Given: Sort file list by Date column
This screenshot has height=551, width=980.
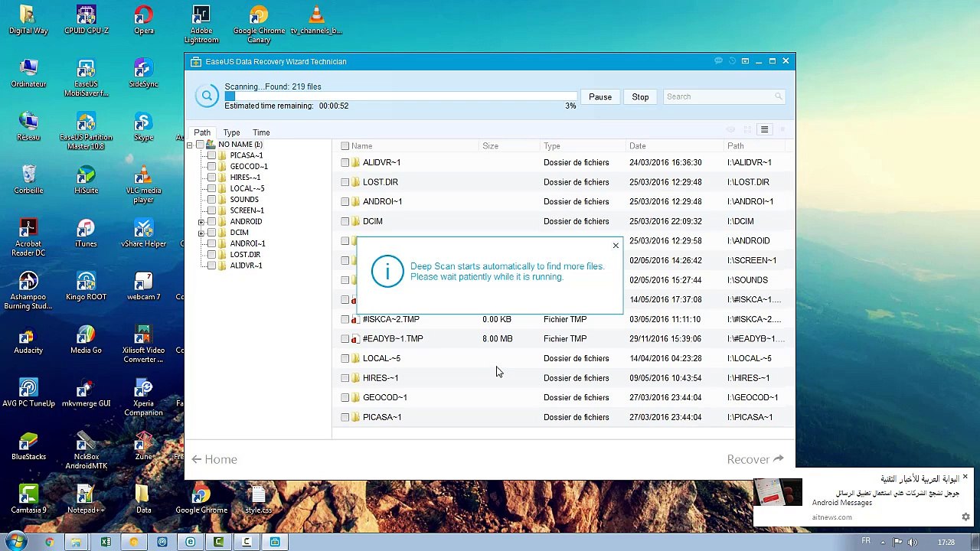Looking at the screenshot, I should pos(638,146).
